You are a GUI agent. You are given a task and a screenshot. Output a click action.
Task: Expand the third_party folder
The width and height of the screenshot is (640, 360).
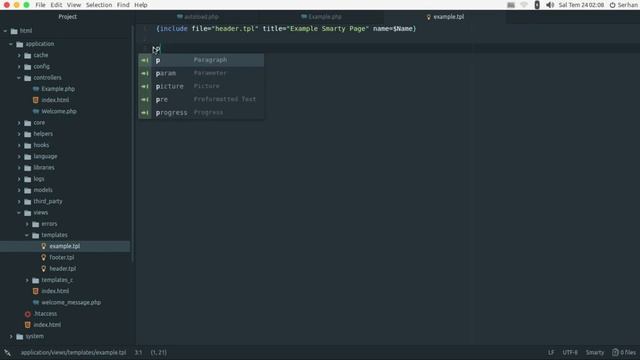(x=19, y=201)
